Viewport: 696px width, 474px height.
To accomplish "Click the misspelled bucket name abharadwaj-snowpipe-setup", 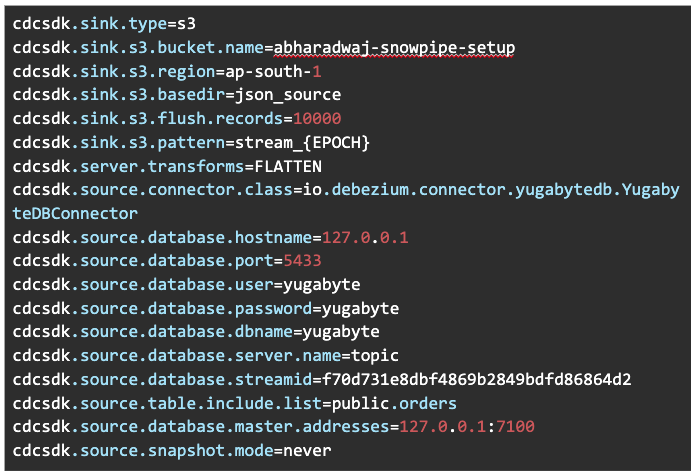I will (x=394, y=48).
